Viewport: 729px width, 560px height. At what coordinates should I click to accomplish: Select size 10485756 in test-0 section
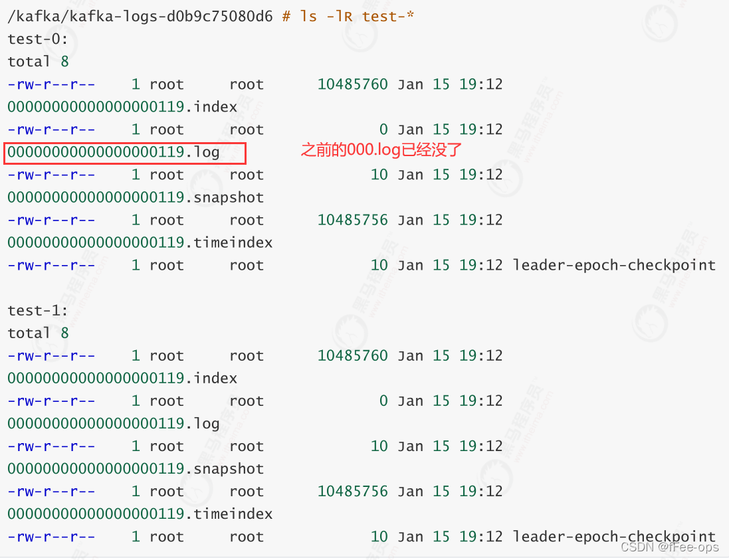pyautogui.click(x=352, y=220)
